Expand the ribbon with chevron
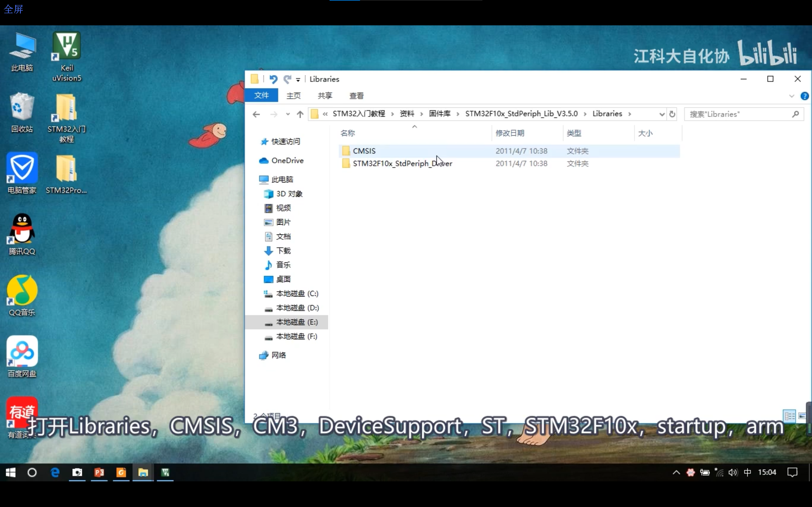The height and width of the screenshot is (507, 812). tap(791, 96)
